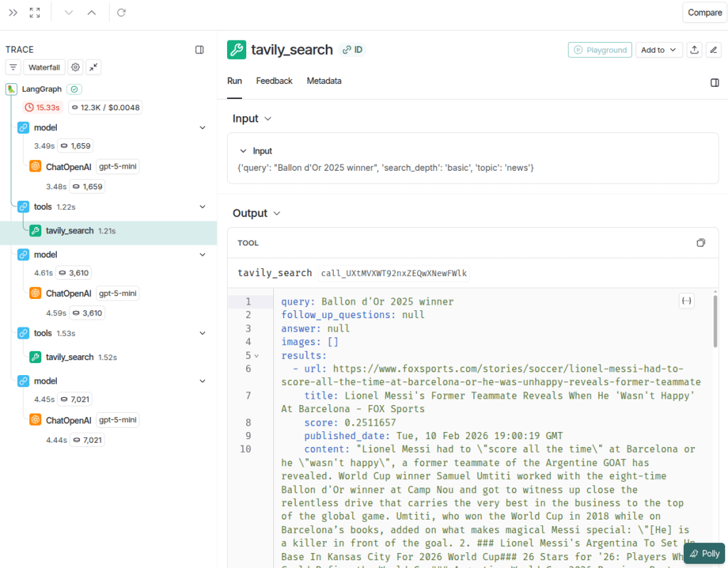Select second tavily_search run 1.52s

coord(70,357)
